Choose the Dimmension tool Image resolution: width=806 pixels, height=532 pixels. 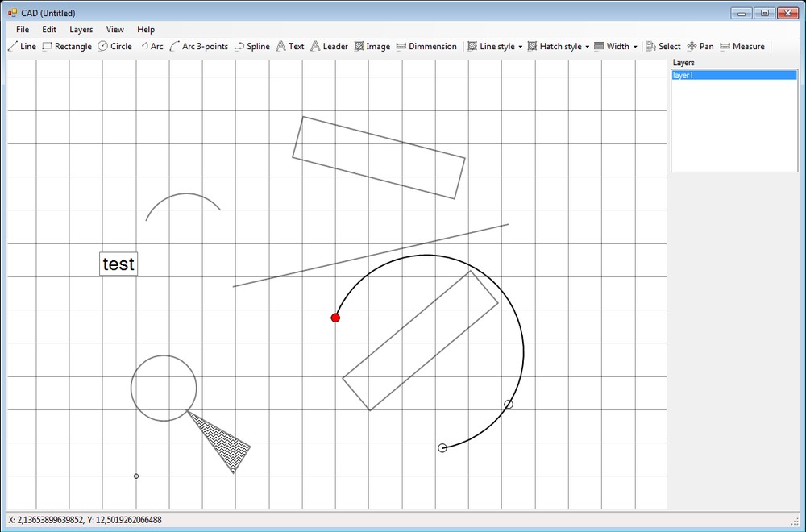click(x=426, y=46)
